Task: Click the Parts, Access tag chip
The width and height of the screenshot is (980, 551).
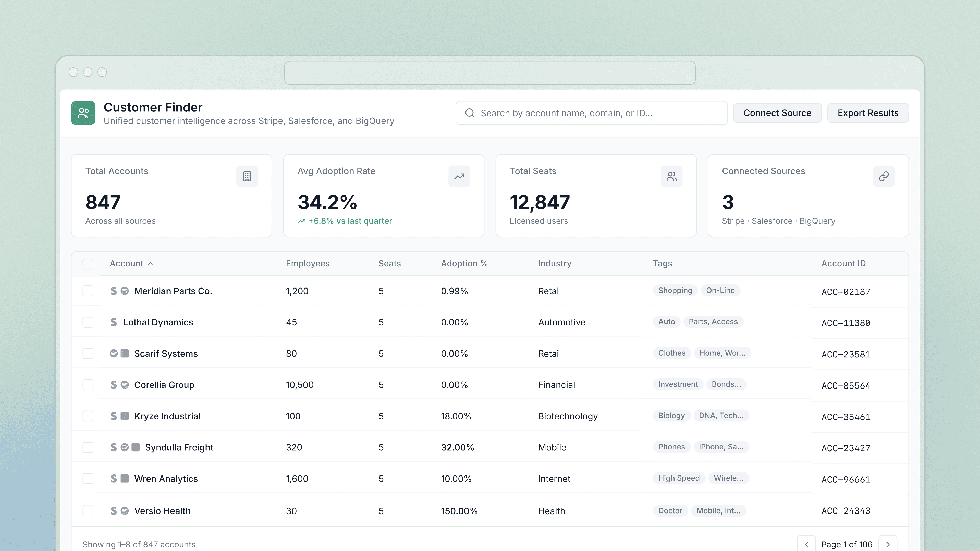Action: 713,322
